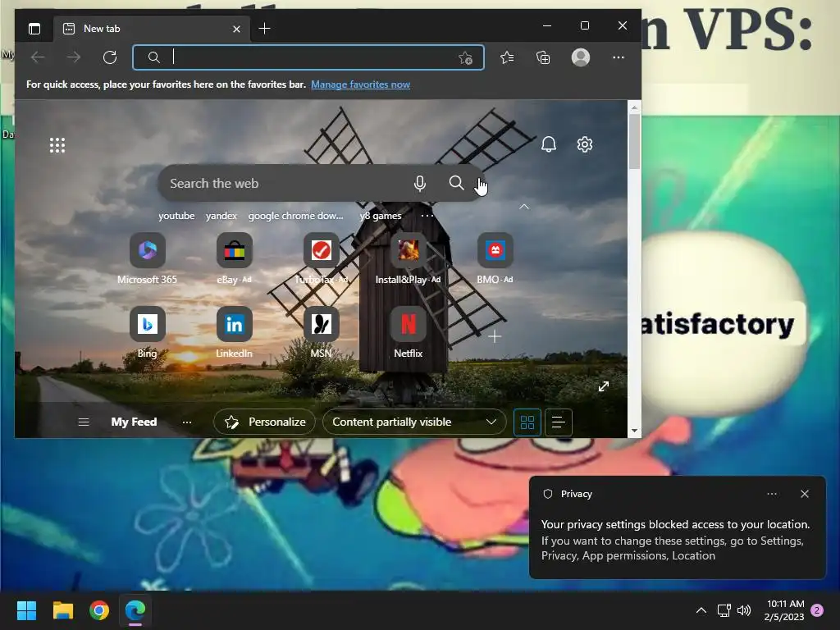
Task: Open the taskbar clock and date
Action: pyautogui.click(x=784, y=610)
